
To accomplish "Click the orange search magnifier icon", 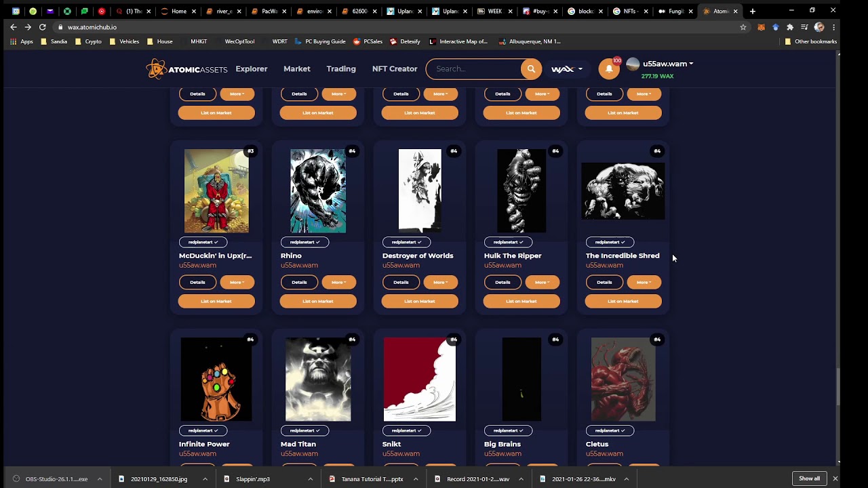I will 531,68.
